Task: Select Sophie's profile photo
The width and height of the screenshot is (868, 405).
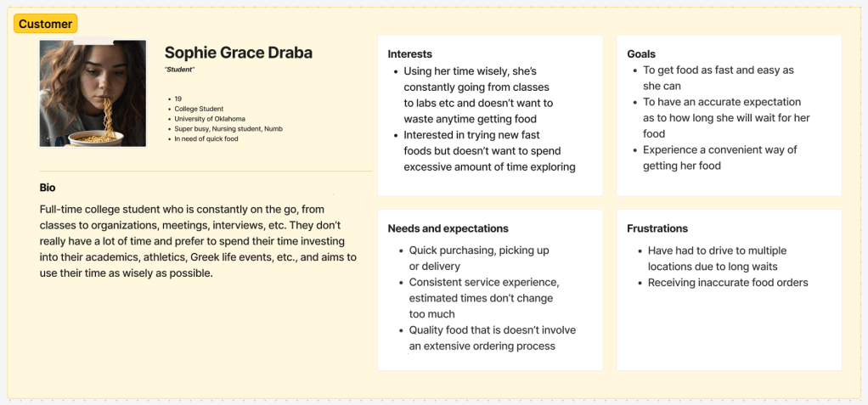Action: (x=93, y=93)
